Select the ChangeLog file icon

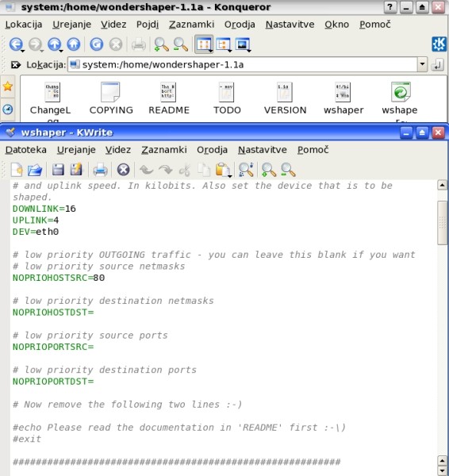[52, 92]
